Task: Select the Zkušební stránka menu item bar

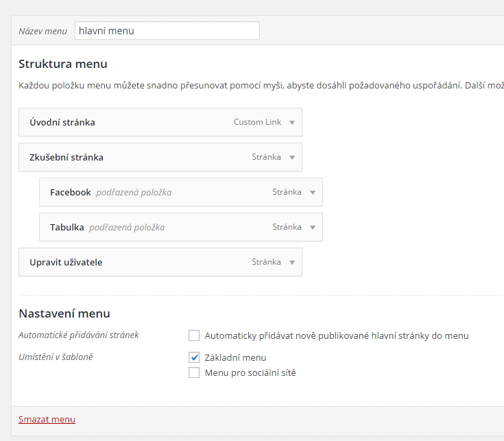Action: point(160,157)
